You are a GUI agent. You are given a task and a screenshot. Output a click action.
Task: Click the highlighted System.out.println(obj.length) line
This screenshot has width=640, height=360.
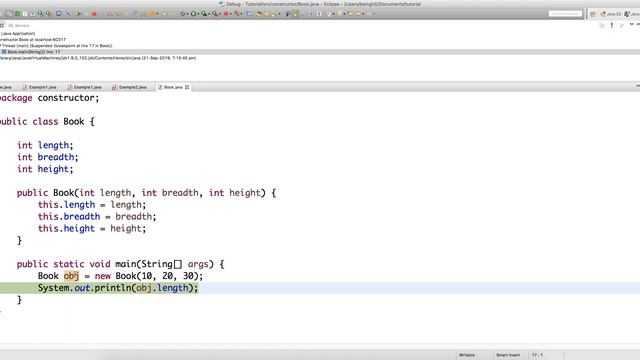click(118, 288)
